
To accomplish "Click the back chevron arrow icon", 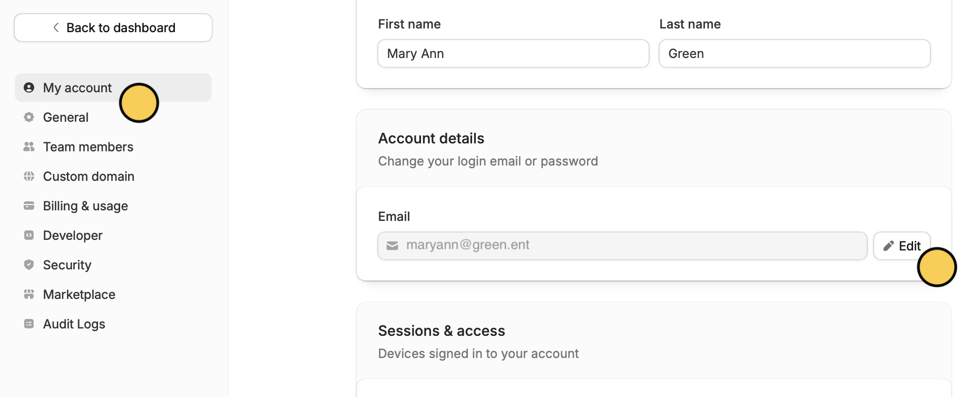I will tap(56, 27).
